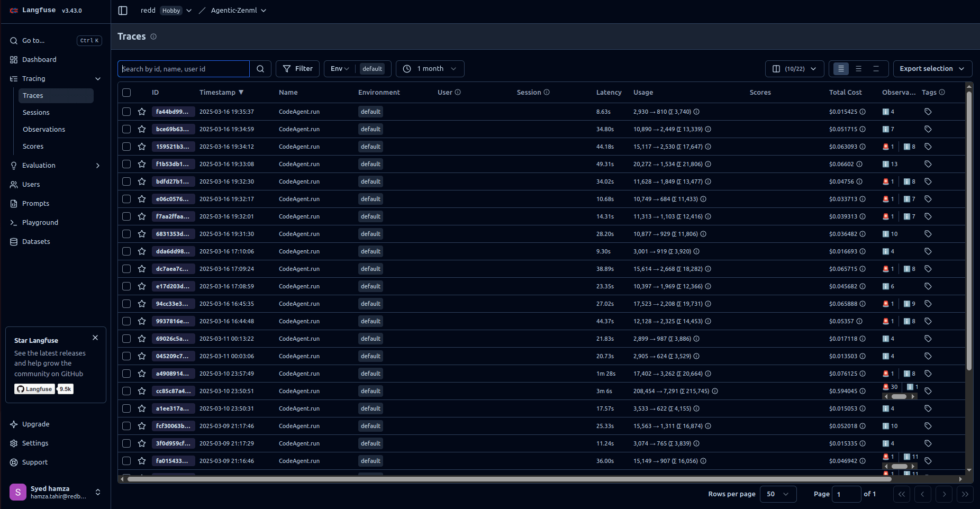Open Observations under Tracing

point(44,130)
